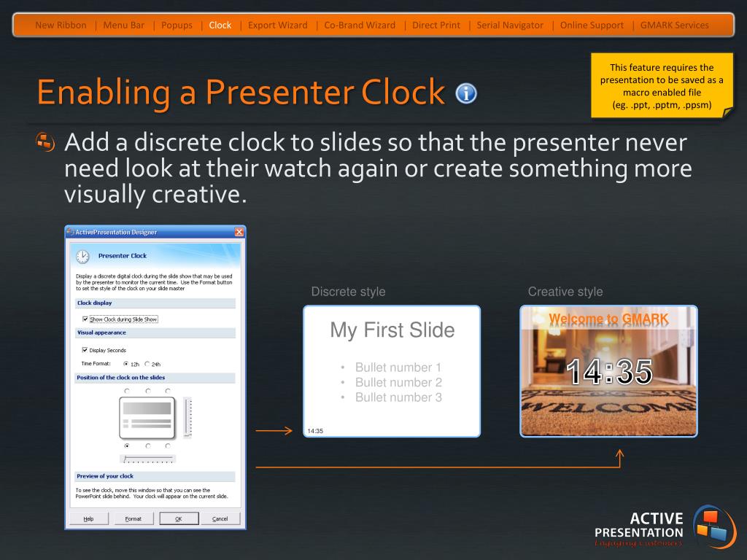
Task: Open the Export Wizard tab
Action: click(278, 26)
